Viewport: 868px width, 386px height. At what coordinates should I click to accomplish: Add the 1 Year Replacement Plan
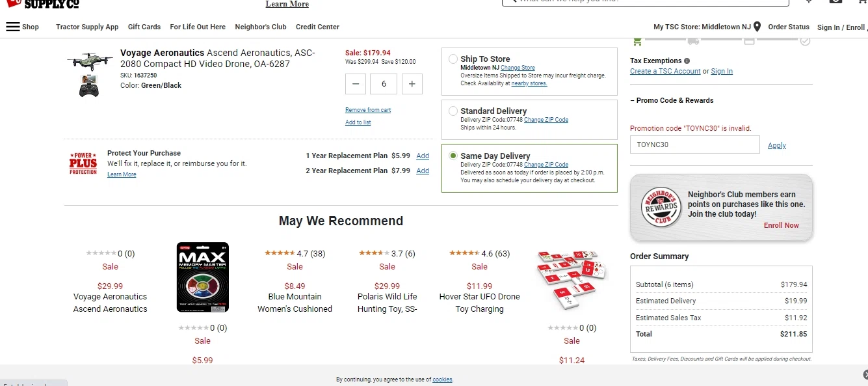tap(423, 156)
